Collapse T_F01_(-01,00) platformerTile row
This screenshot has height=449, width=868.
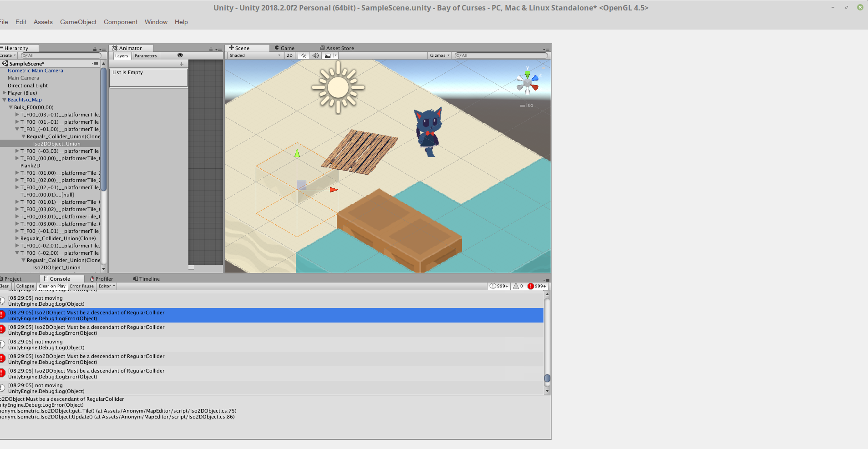point(17,129)
